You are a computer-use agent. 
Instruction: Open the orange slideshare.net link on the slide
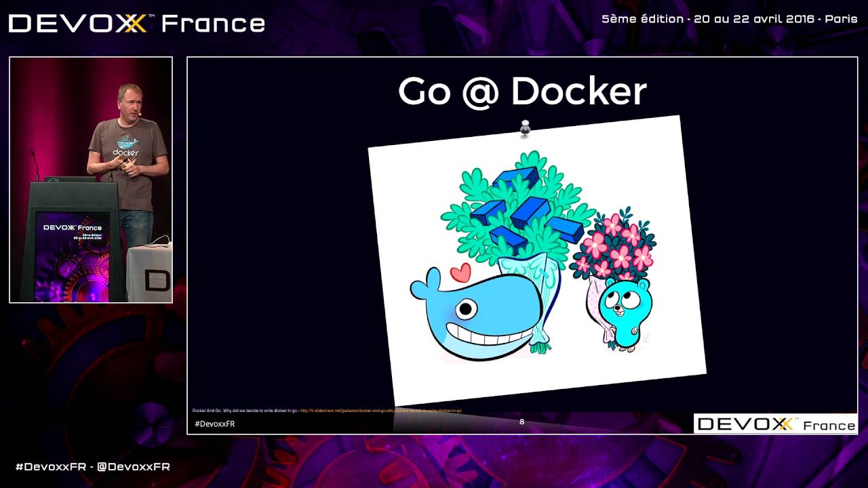(x=381, y=411)
